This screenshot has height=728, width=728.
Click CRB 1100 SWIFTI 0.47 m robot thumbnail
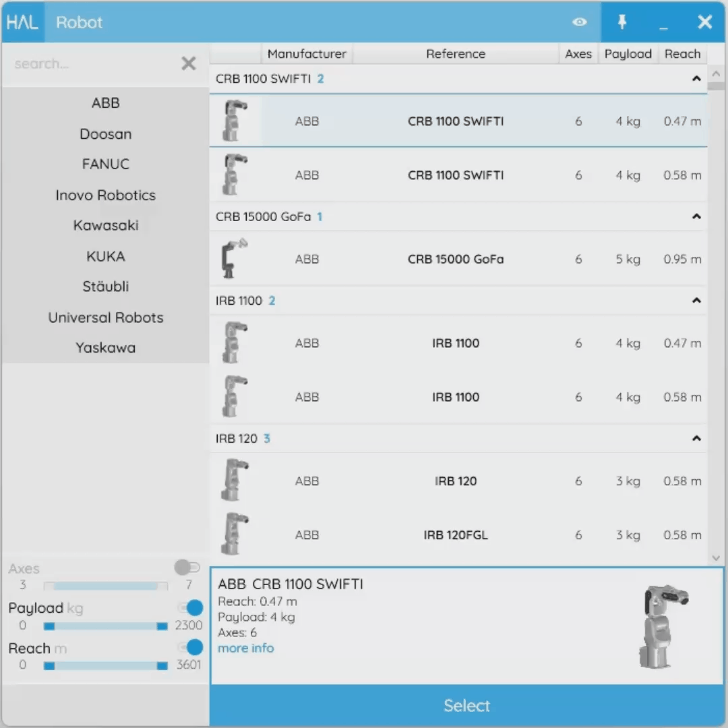click(235, 121)
